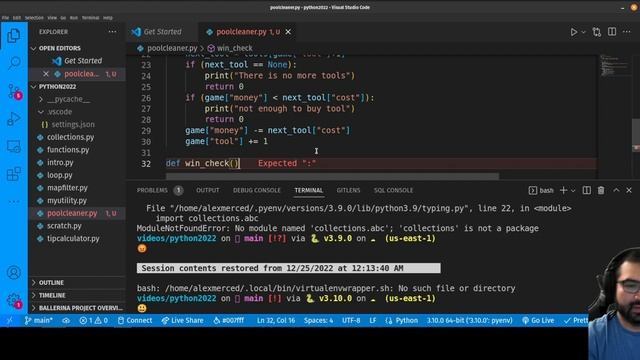The width and height of the screenshot is (640, 360).
Task: Collapse the Open Editors section
Action: click(x=77, y=48)
